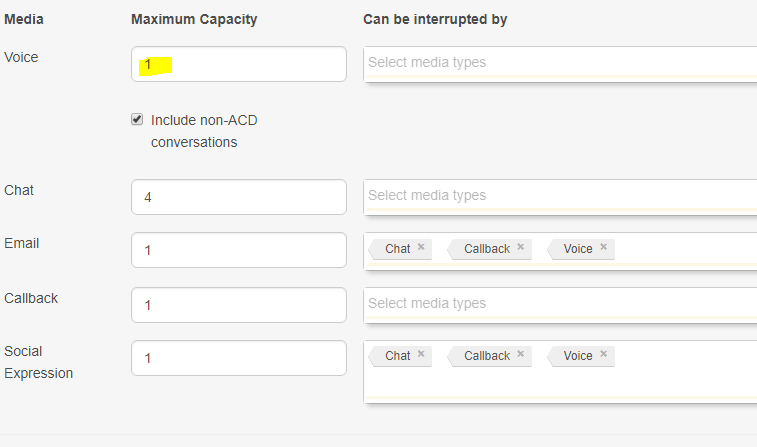This screenshot has height=447, width=757.
Task: Focus the Voice maximum capacity field
Action: click(239, 64)
